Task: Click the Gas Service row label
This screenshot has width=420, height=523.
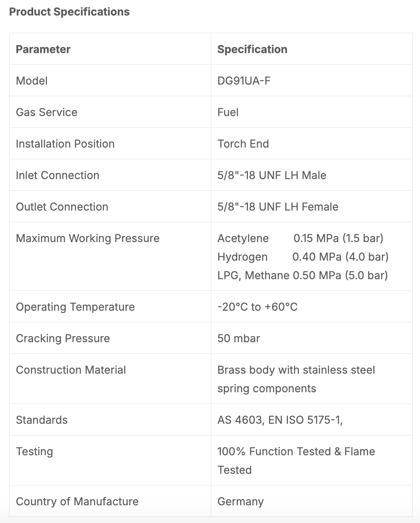Action: (47, 112)
